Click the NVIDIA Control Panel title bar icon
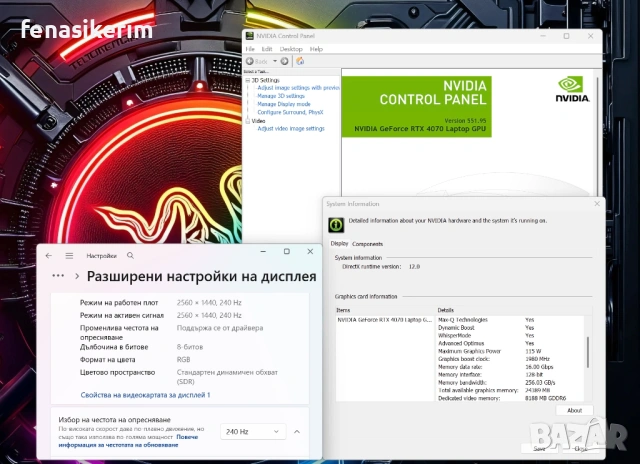The width and height of the screenshot is (640, 464). coord(249,36)
